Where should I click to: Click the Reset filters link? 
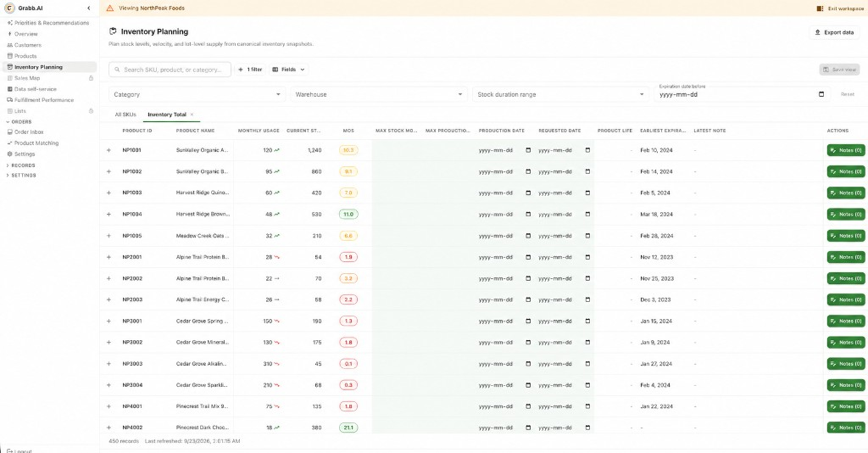(x=848, y=95)
